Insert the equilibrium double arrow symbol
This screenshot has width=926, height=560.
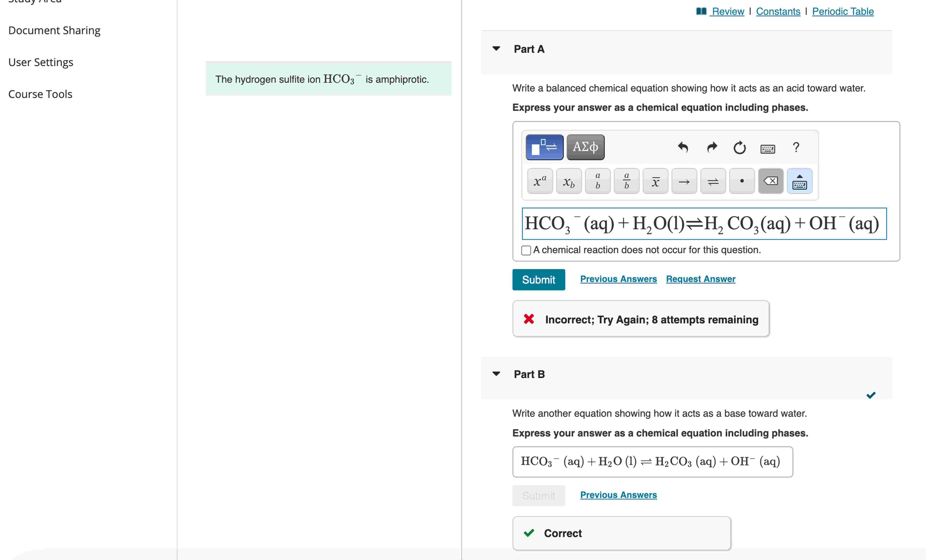[713, 181]
